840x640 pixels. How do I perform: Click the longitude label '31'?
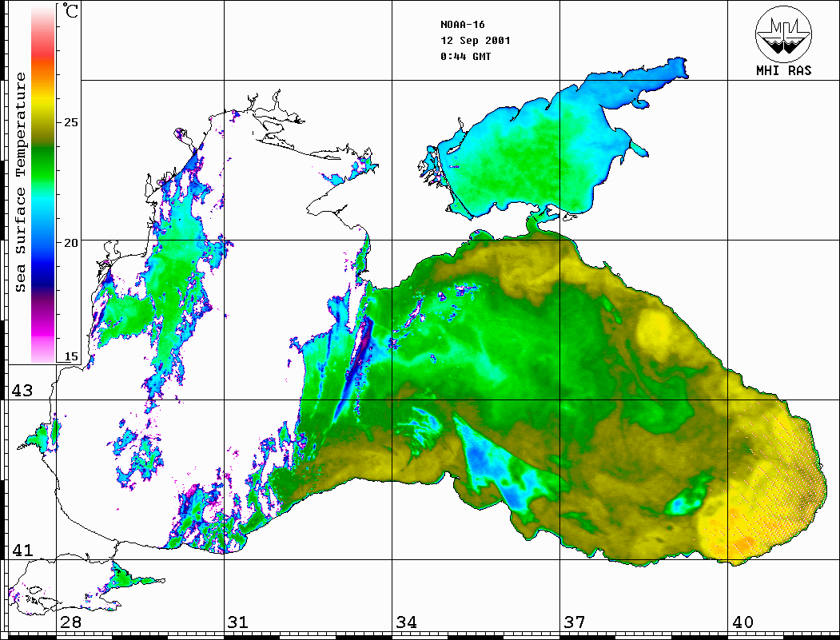click(x=238, y=622)
